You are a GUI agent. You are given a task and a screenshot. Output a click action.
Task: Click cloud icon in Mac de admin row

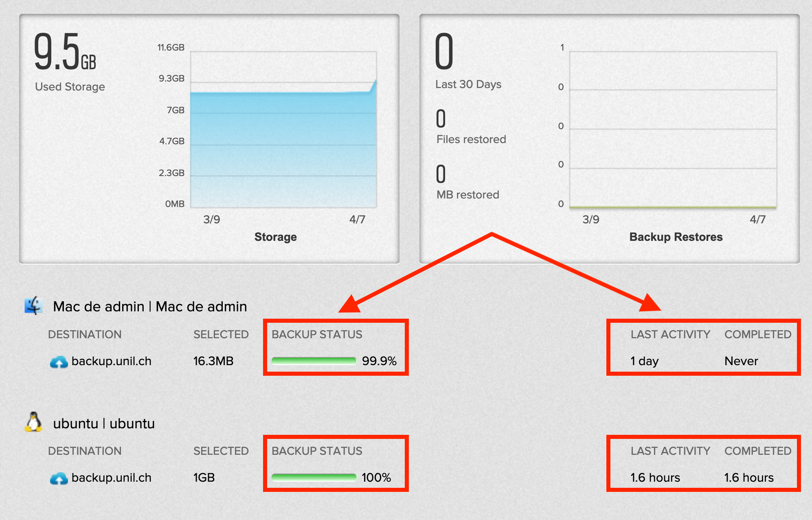click(x=59, y=362)
